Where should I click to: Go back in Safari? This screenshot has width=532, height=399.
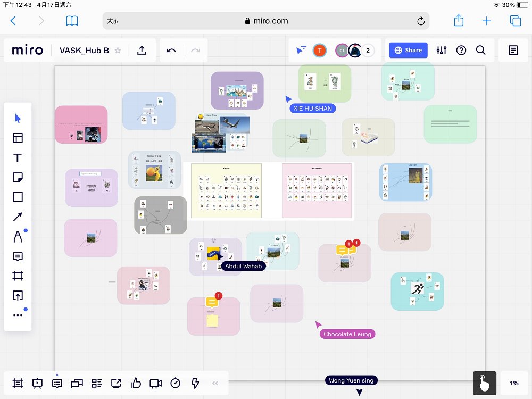coord(13,21)
